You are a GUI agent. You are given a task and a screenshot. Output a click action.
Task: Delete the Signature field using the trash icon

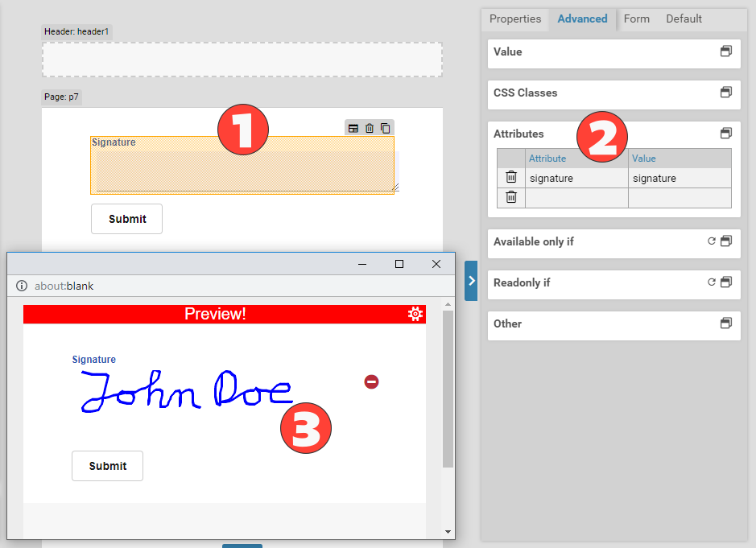click(370, 128)
